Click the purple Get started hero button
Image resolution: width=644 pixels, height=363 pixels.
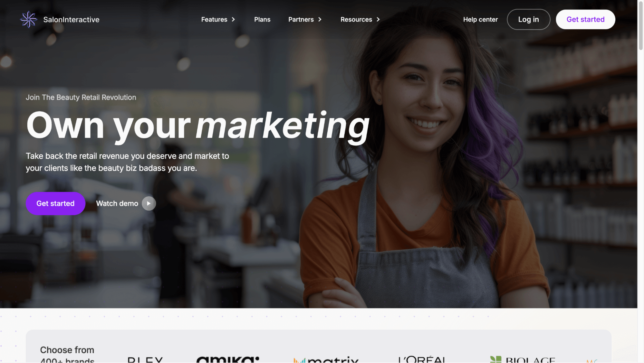coord(55,203)
